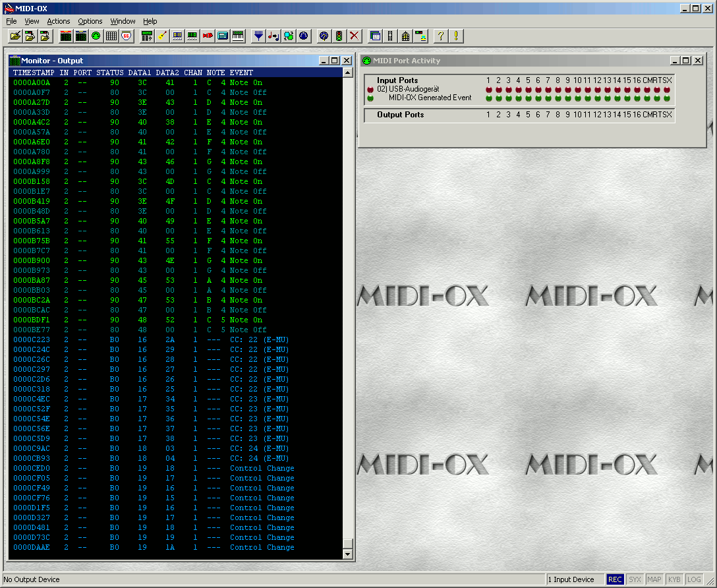Click the teal device icon before keyboard
Viewport: 717px width, 588px height.
[x=223, y=36]
